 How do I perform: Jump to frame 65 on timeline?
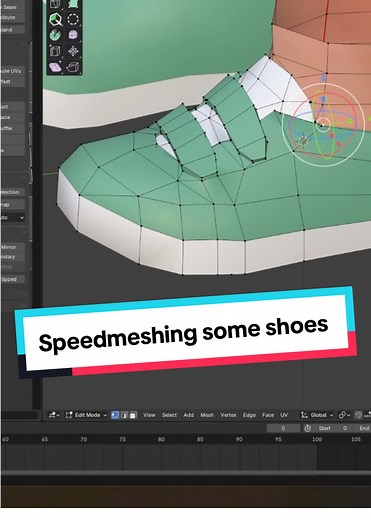tap(45, 439)
